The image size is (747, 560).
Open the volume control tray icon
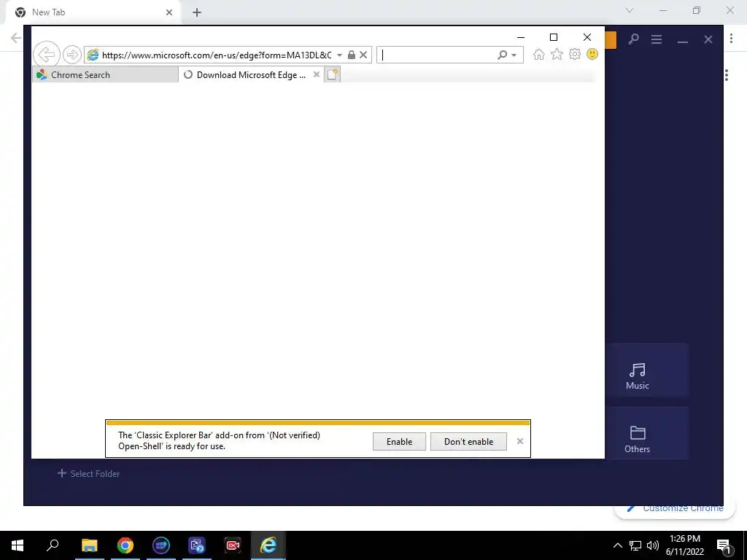[x=653, y=545]
